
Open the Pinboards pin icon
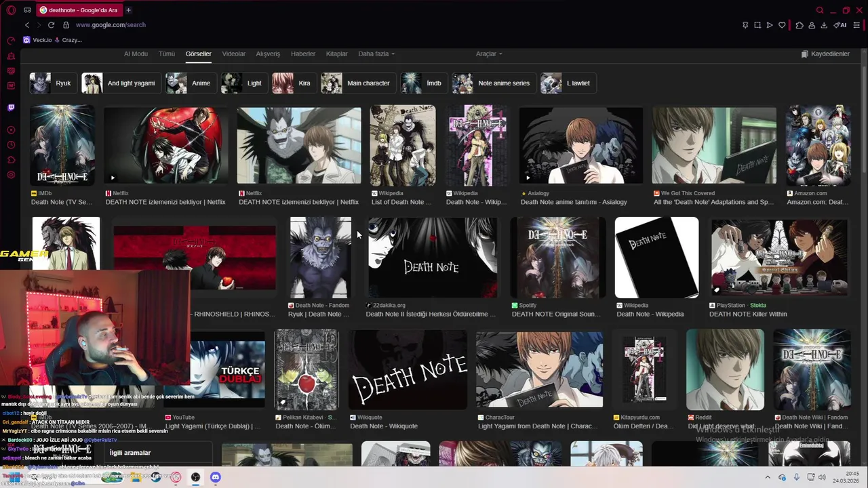pyautogui.click(x=745, y=25)
